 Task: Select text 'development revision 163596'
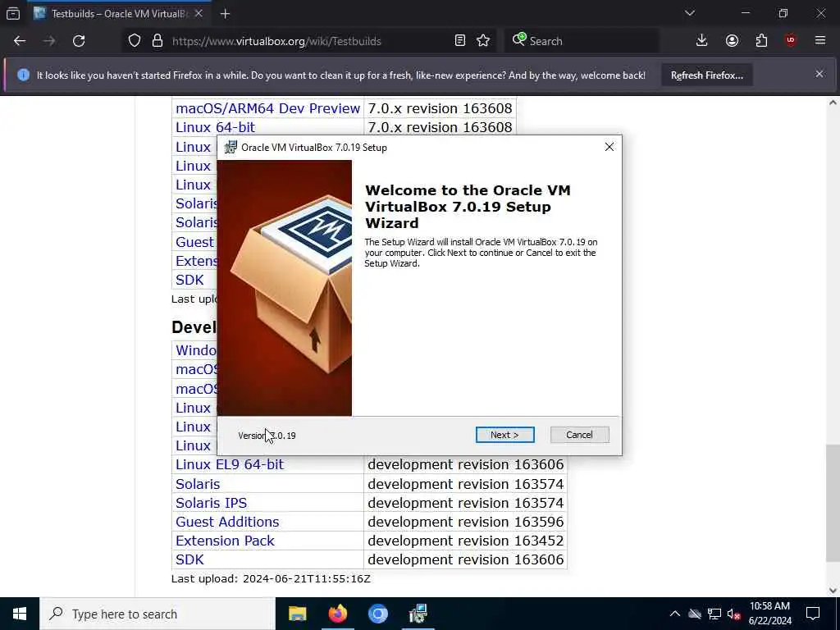coord(466,522)
